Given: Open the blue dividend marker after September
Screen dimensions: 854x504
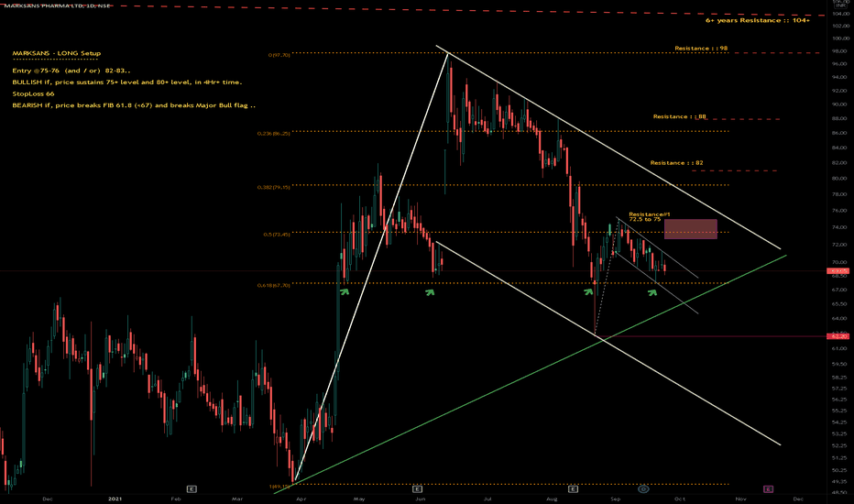Looking at the screenshot, I should click(643, 488).
